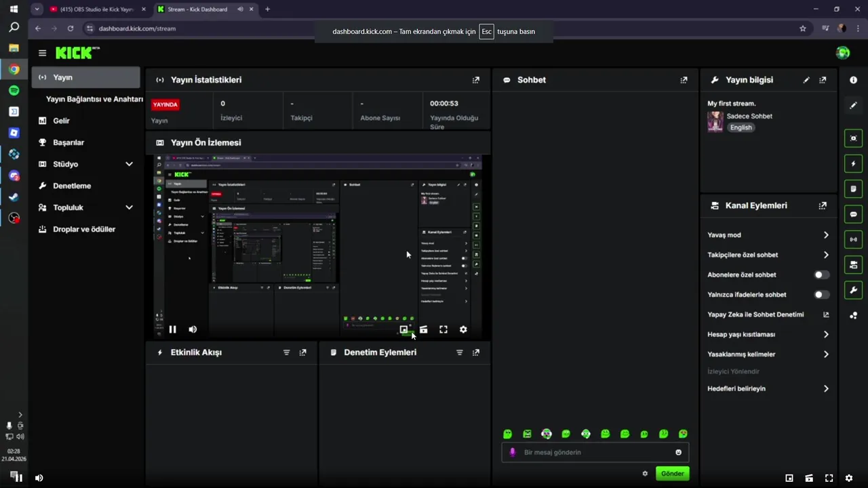868x488 pixels.
Task: Click the English language tag
Action: pyautogui.click(x=741, y=127)
